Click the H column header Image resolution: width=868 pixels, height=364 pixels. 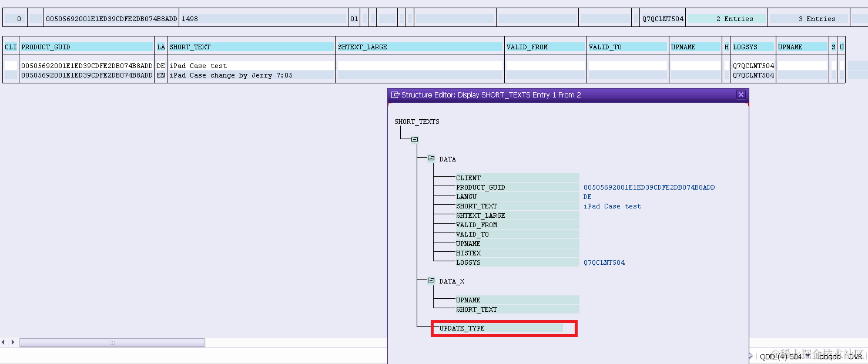point(726,47)
